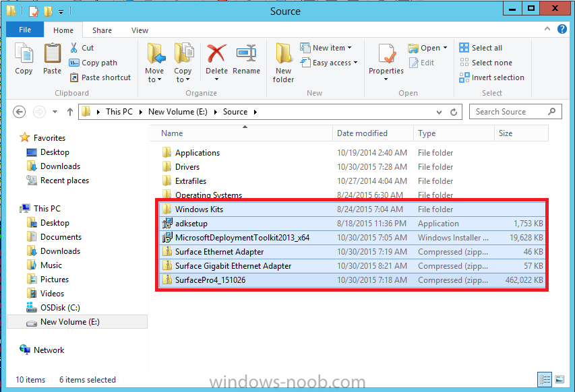Click the This PC breadcrumb
Screen dimensions: 575x392
point(119,112)
